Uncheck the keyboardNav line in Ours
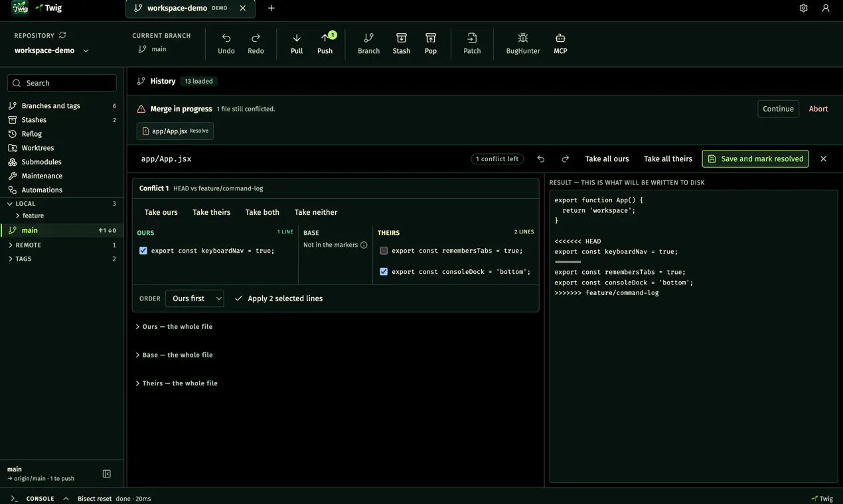 point(143,251)
